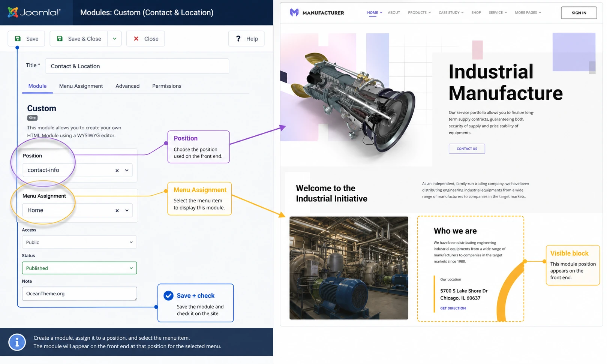Click the Manufacturer logo on the site preview

point(317,13)
